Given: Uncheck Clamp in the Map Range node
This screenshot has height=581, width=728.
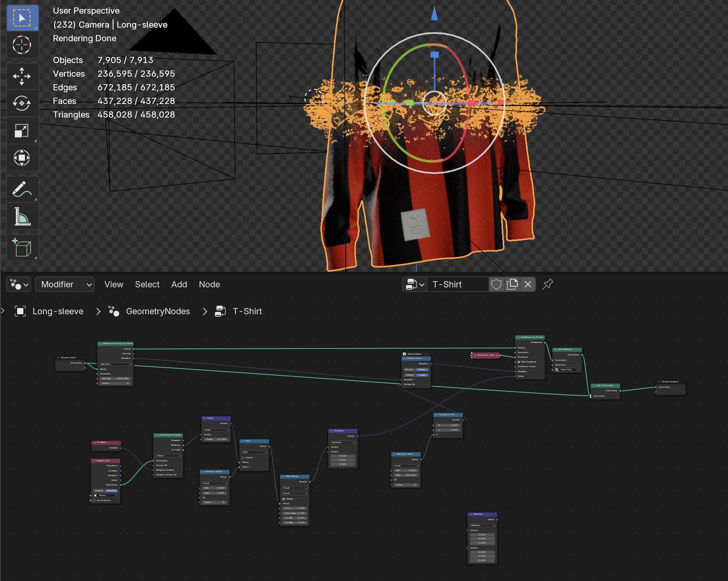Looking at the screenshot, I should coord(283,499).
